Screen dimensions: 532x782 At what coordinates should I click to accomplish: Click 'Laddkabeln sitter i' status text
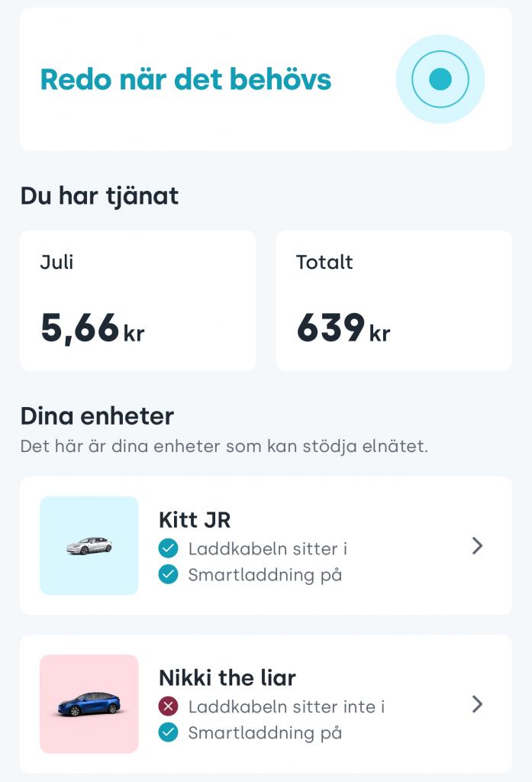coord(268,548)
